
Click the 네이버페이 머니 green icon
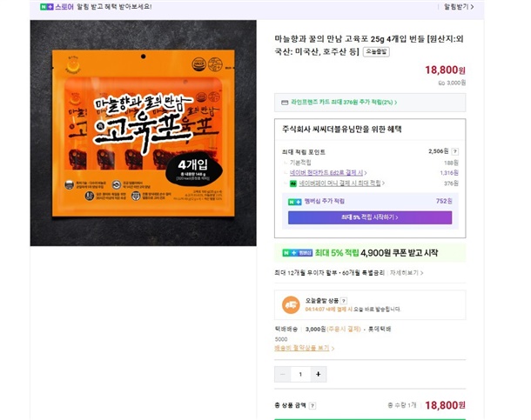[293, 183]
